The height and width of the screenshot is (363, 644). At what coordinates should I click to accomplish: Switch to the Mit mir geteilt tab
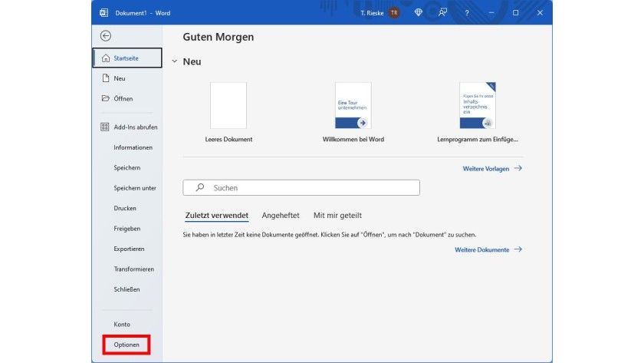(x=337, y=216)
